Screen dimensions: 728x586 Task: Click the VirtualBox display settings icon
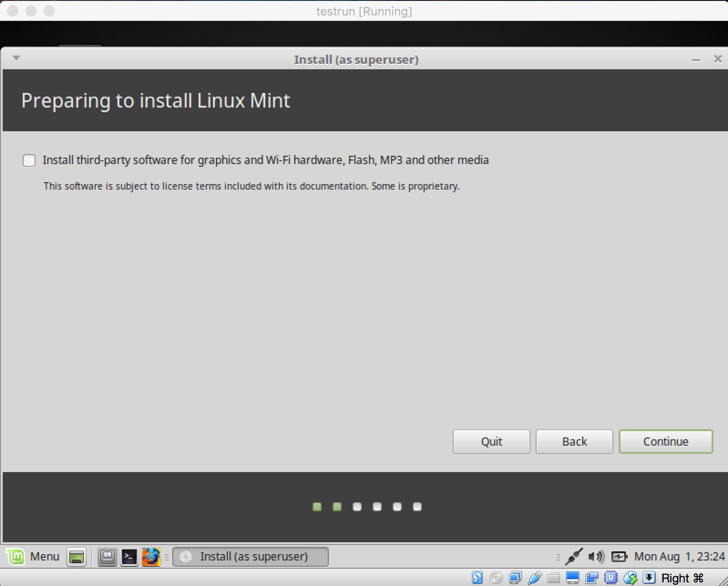tap(573, 578)
